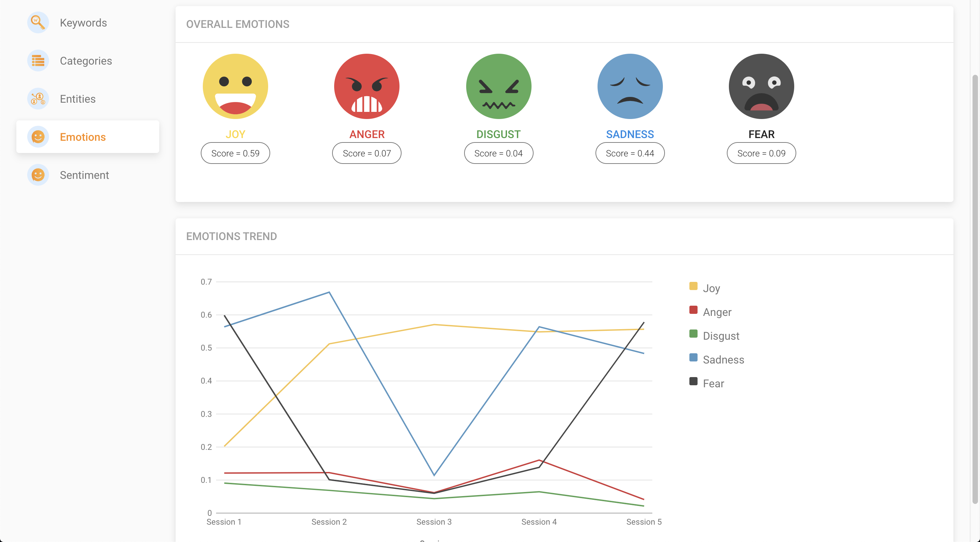The image size is (980, 542).
Task: Select the Sadness legend label
Action: [723, 360]
